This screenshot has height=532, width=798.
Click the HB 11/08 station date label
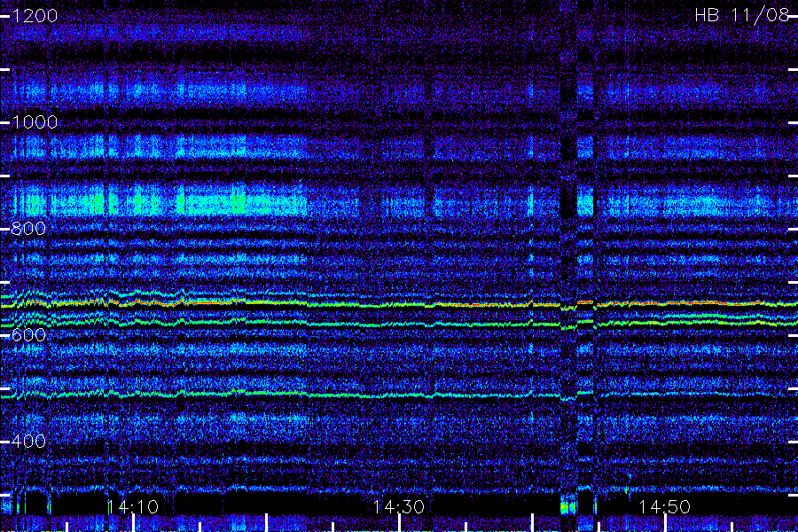click(741, 15)
